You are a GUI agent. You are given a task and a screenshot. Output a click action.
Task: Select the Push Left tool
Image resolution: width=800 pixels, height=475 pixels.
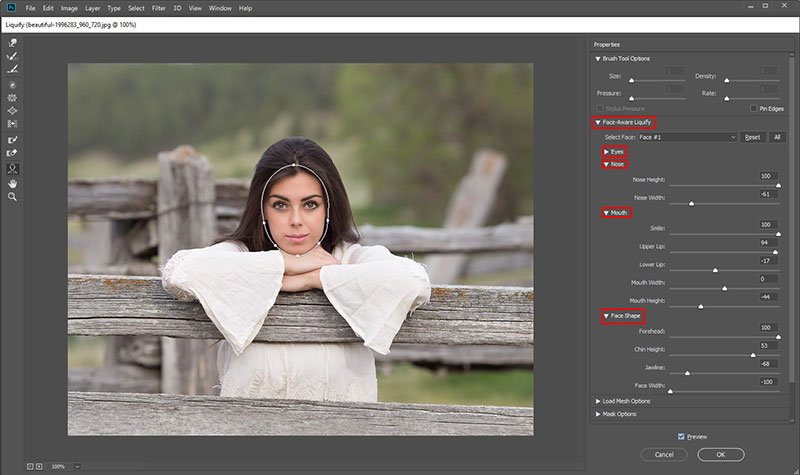coord(13,123)
